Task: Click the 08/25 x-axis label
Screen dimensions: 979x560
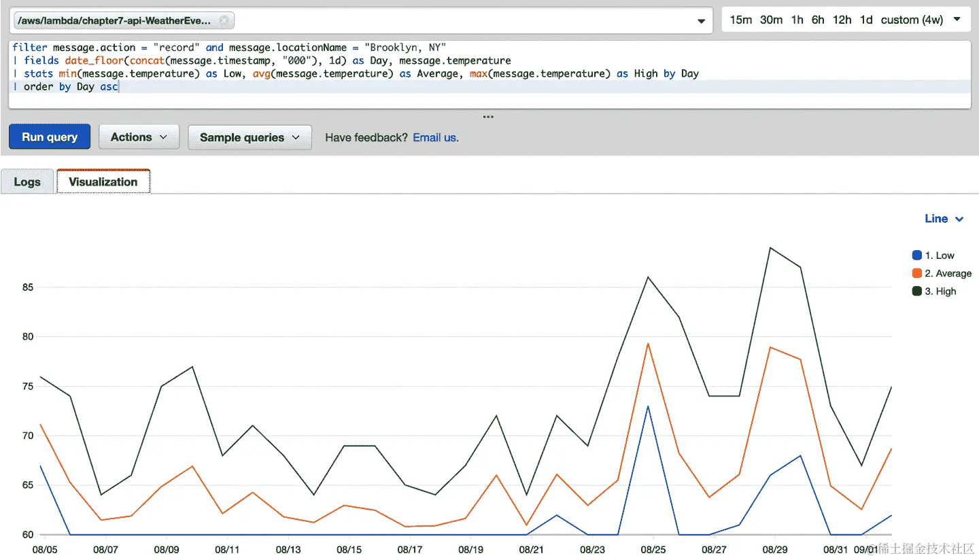Action: pos(652,548)
